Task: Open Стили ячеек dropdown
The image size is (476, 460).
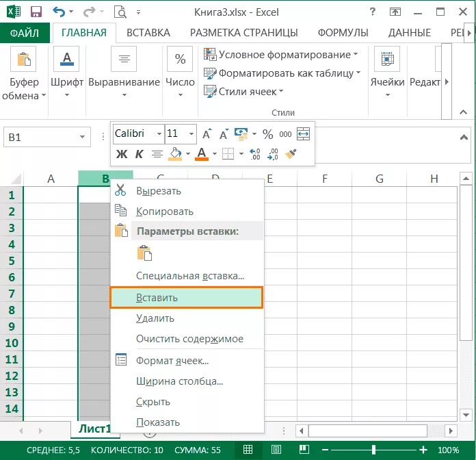Action: click(243, 92)
